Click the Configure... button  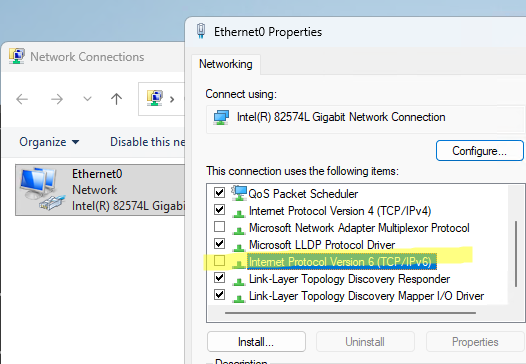(x=479, y=151)
